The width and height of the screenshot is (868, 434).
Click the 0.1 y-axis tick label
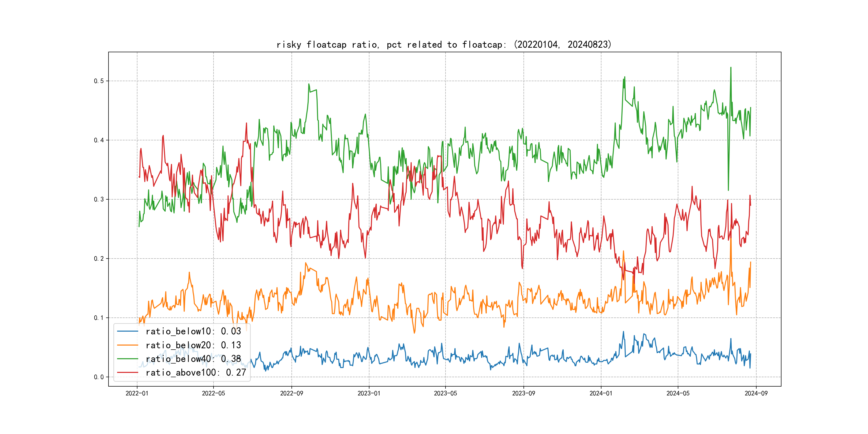pos(99,318)
